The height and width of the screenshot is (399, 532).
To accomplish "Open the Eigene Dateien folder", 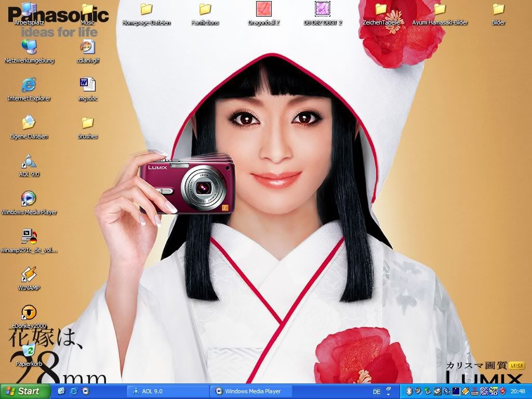I will tap(29, 128).
